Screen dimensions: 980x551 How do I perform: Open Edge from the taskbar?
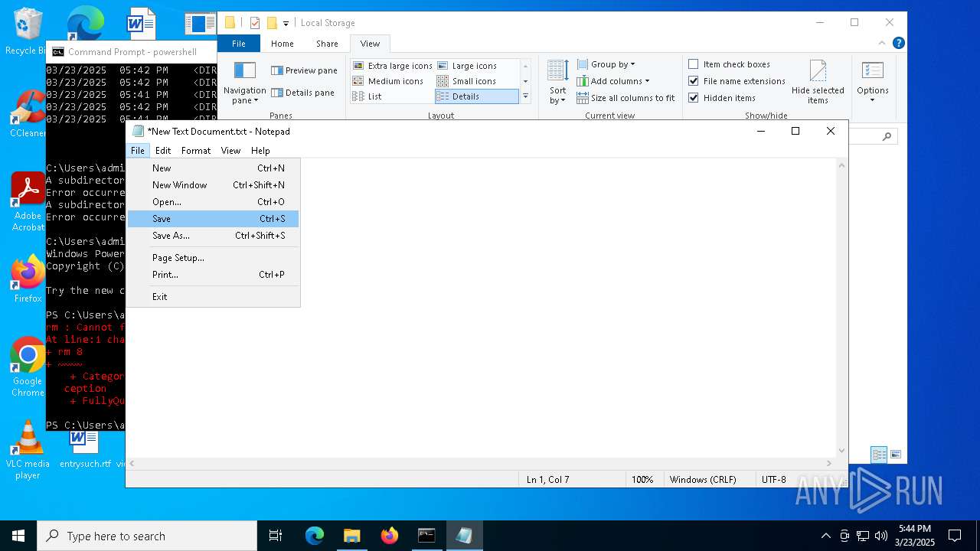315,536
